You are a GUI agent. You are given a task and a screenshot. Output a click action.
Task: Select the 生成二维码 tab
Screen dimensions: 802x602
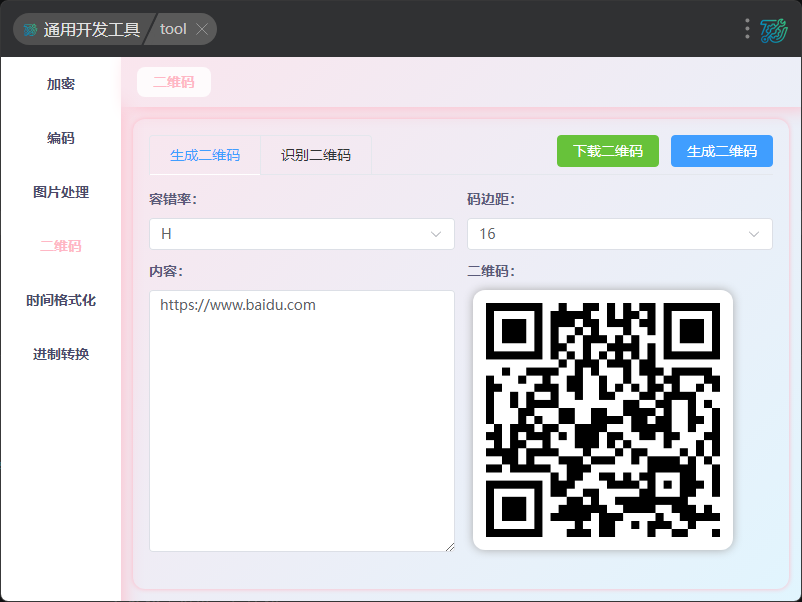(x=205, y=155)
